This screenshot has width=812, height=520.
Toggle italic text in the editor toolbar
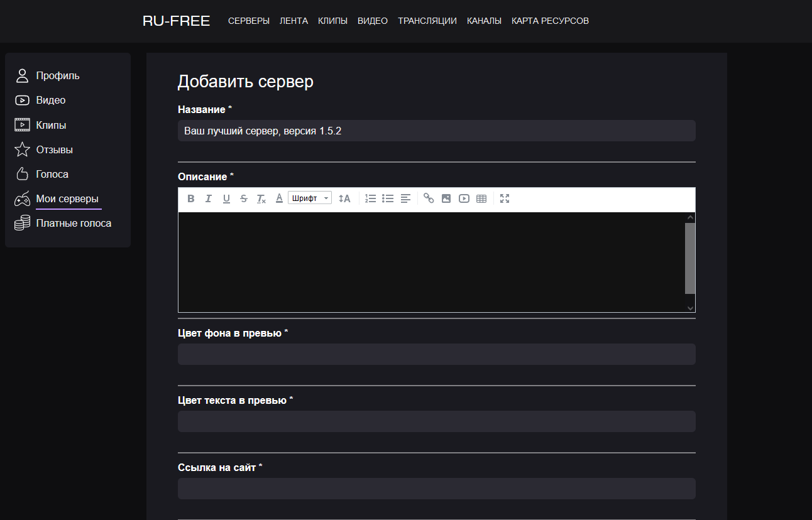[x=209, y=198]
